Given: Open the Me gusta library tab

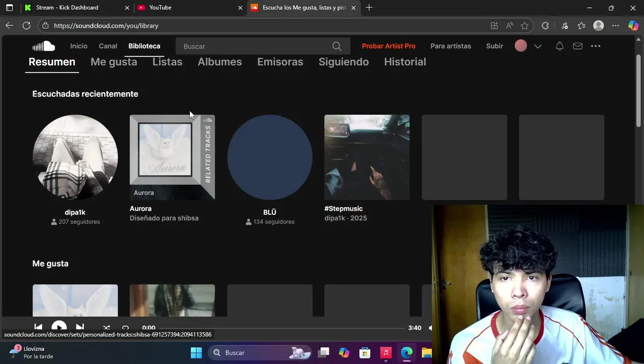Looking at the screenshot, I should pyautogui.click(x=114, y=62).
